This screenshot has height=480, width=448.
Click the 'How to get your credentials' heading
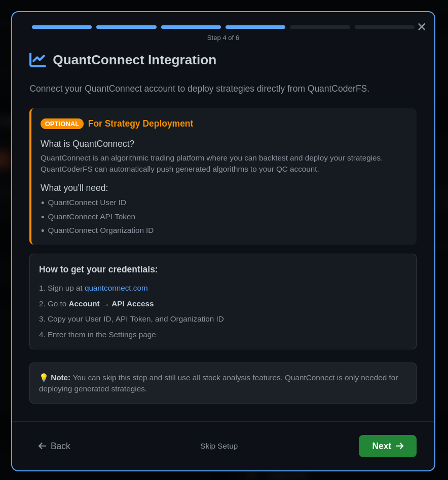pos(98,269)
